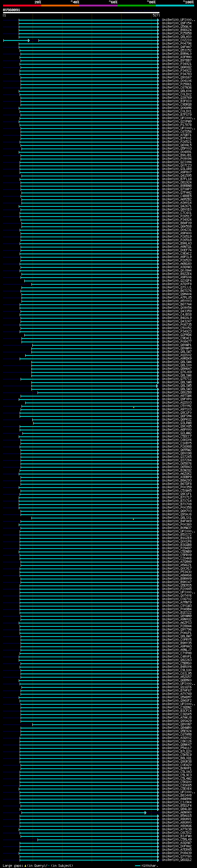Select the UniRef100_P17878 label
This screenshot has height=868, width=197.
tap(176, 125)
